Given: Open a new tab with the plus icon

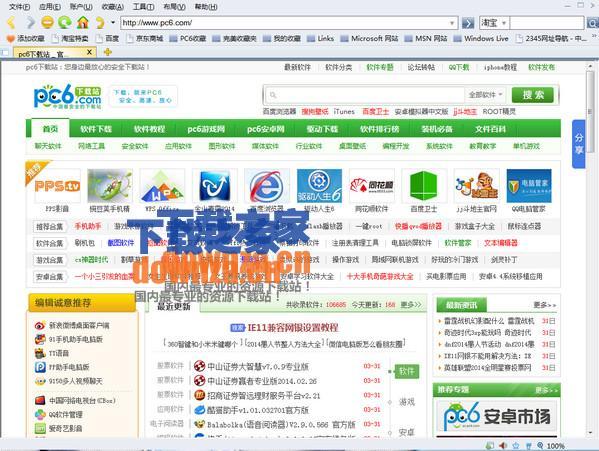Looking at the screenshot, I should coord(108,52).
